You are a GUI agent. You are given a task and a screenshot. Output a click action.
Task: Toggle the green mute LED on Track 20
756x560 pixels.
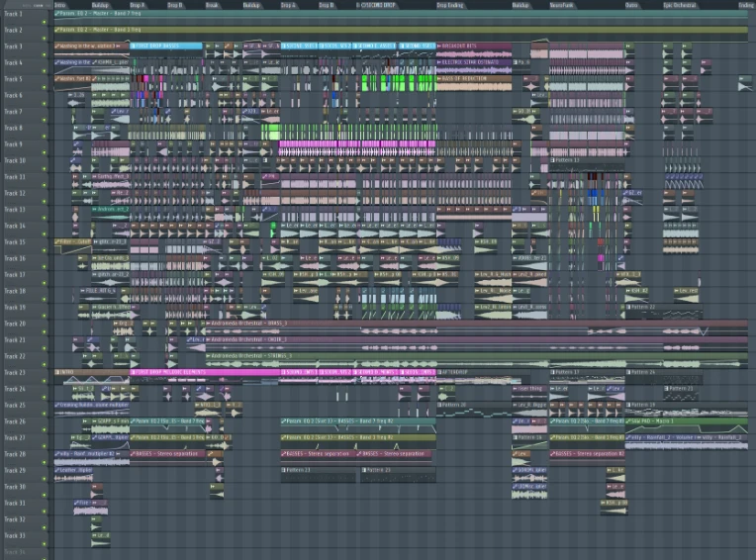[45, 332]
